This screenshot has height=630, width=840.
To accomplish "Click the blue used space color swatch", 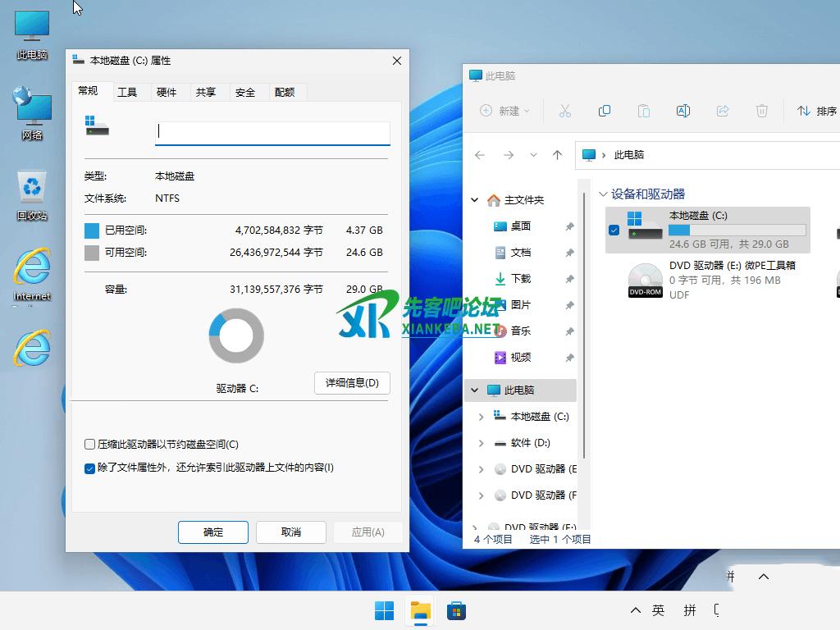I will [92, 231].
